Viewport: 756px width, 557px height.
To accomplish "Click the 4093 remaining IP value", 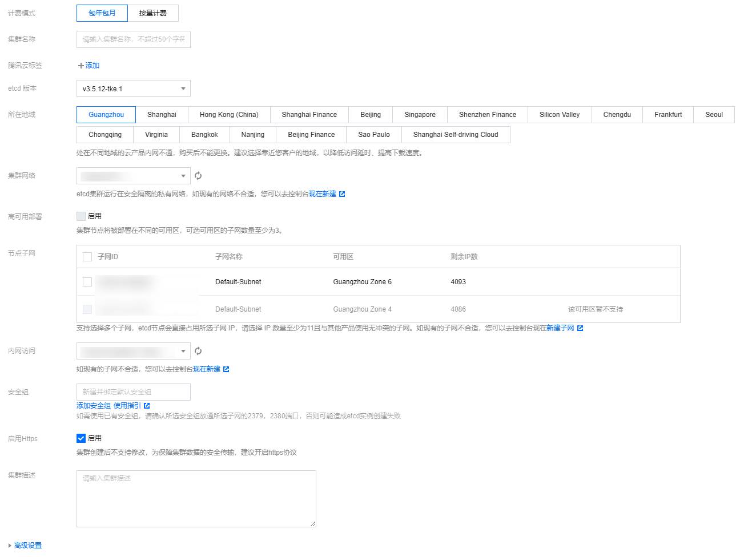I will pyautogui.click(x=458, y=282).
